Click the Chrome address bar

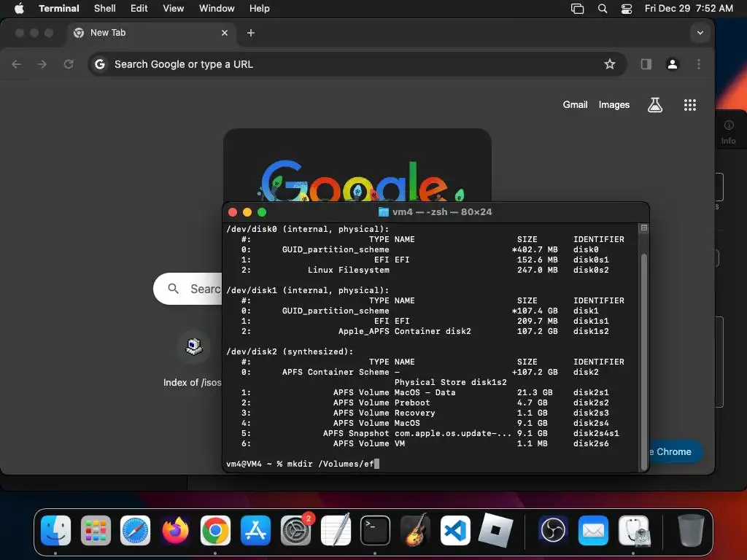click(x=357, y=64)
